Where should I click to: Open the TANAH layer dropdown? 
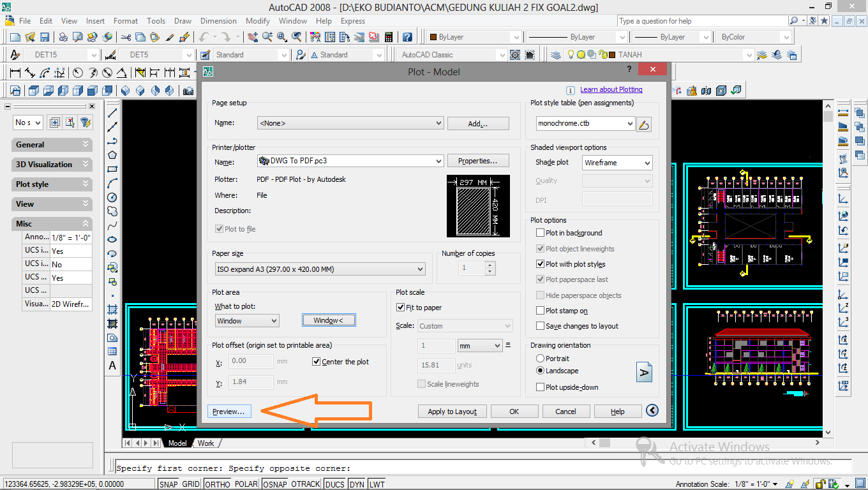coord(749,55)
